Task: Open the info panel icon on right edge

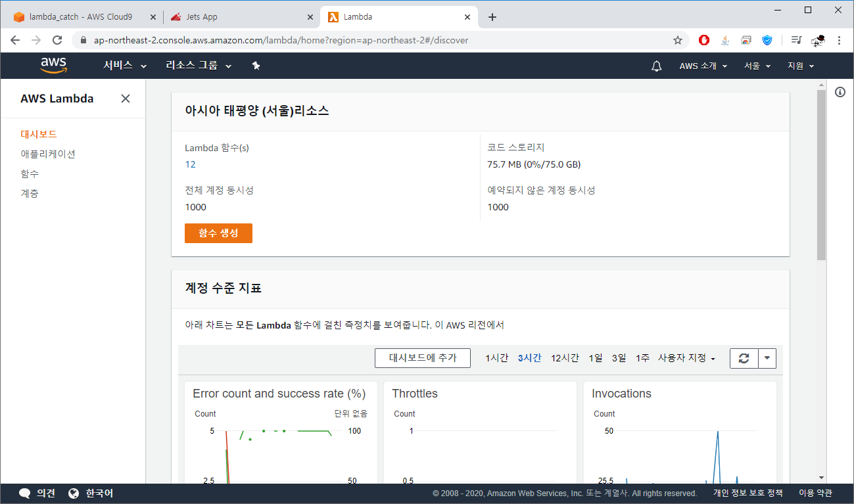Action: click(840, 92)
